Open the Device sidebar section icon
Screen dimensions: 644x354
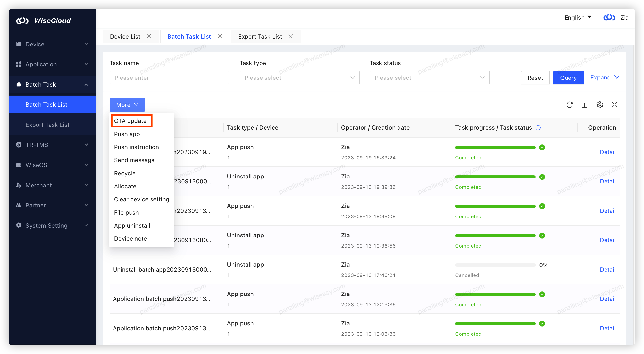tap(19, 44)
